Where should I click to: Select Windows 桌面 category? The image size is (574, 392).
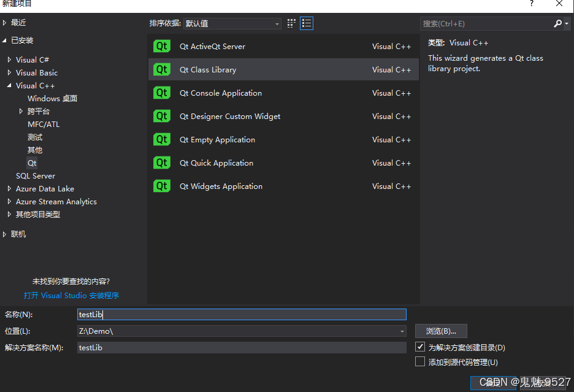coord(52,98)
